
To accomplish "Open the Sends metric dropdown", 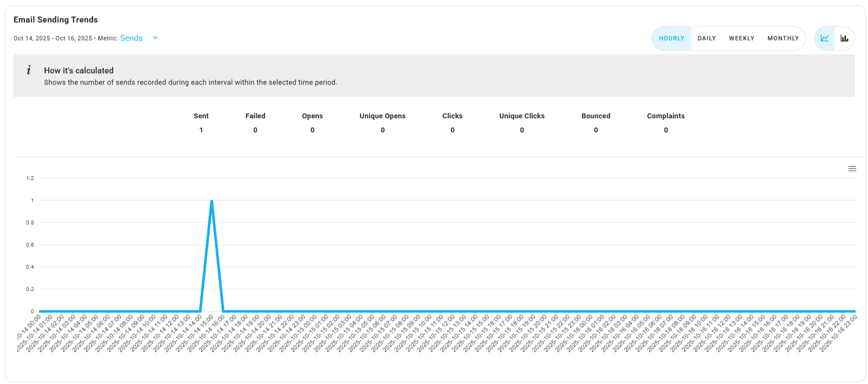I will point(131,39).
